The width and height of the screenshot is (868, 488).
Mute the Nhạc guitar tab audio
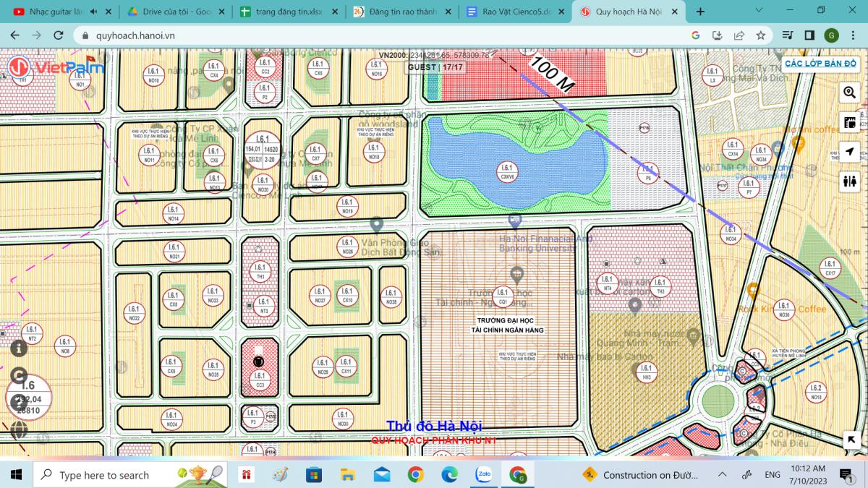(93, 12)
